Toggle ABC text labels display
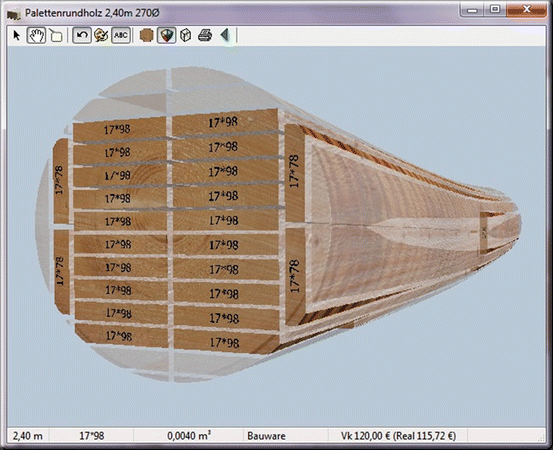Image resolution: width=553 pixels, height=450 pixels. tap(121, 35)
